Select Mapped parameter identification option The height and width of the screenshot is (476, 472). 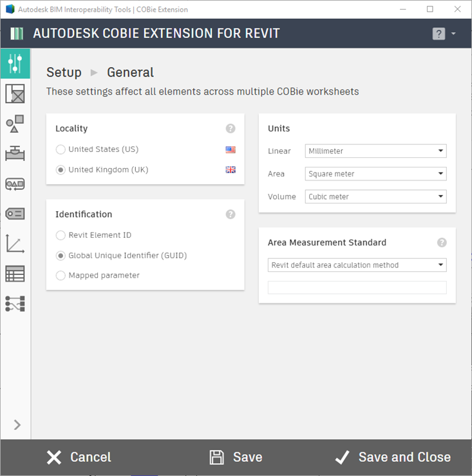97,275
